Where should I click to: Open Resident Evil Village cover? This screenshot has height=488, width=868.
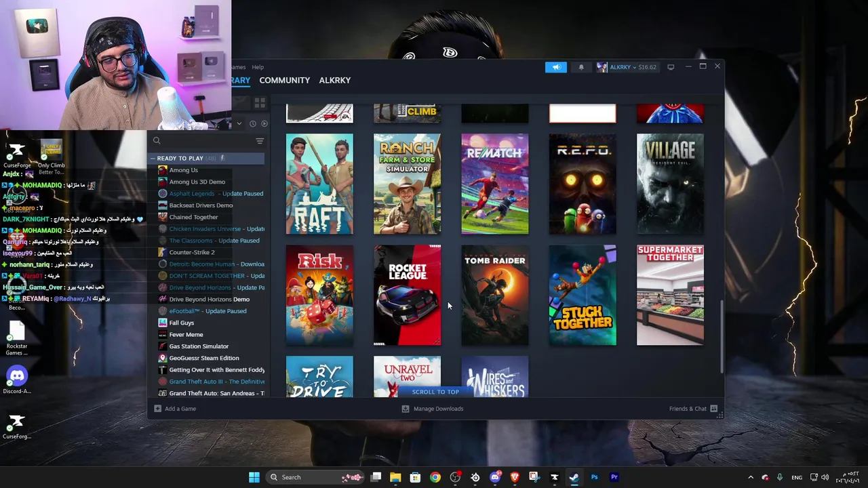coord(670,184)
